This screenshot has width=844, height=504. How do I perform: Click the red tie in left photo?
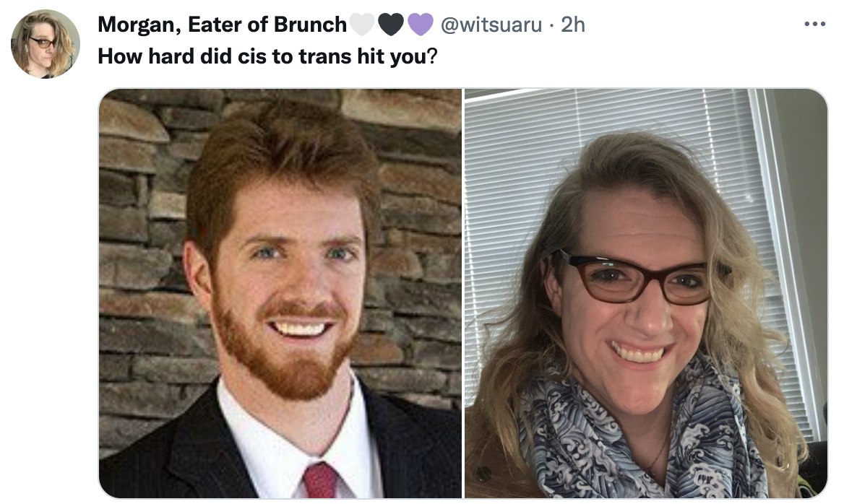point(320,480)
